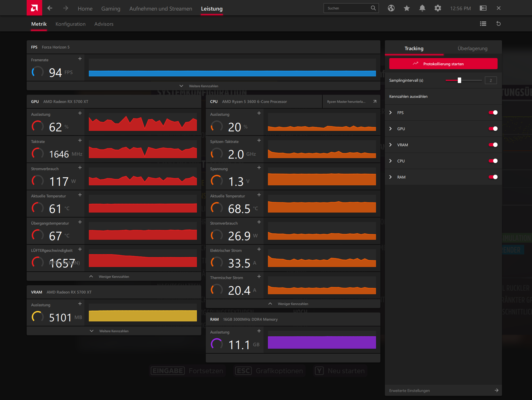Viewport: 532px width, 400px height.
Task: Start logging with Protokollierung starten
Action: click(443, 64)
